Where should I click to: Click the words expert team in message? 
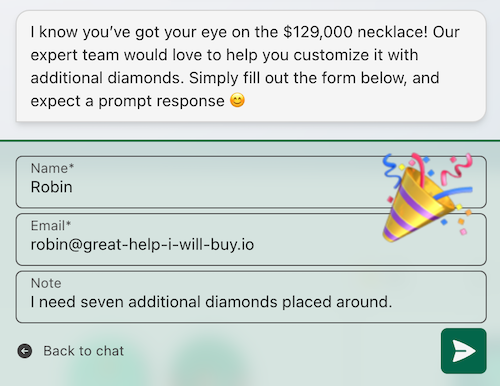pyautogui.click(x=75, y=55)
